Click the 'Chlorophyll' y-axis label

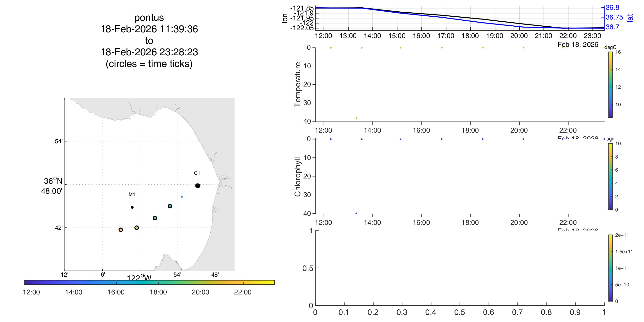[297, 177]
